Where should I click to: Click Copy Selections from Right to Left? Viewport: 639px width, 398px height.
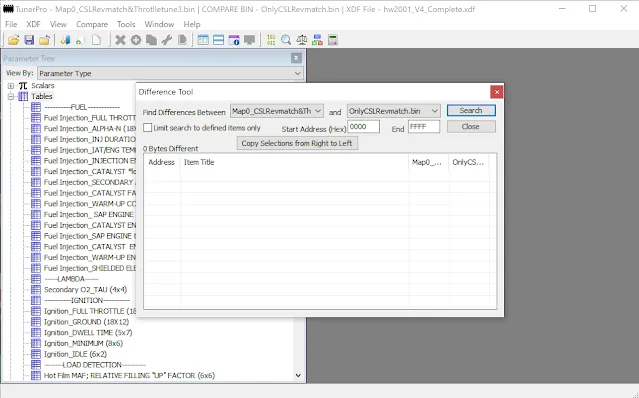(x=297, y=143)
